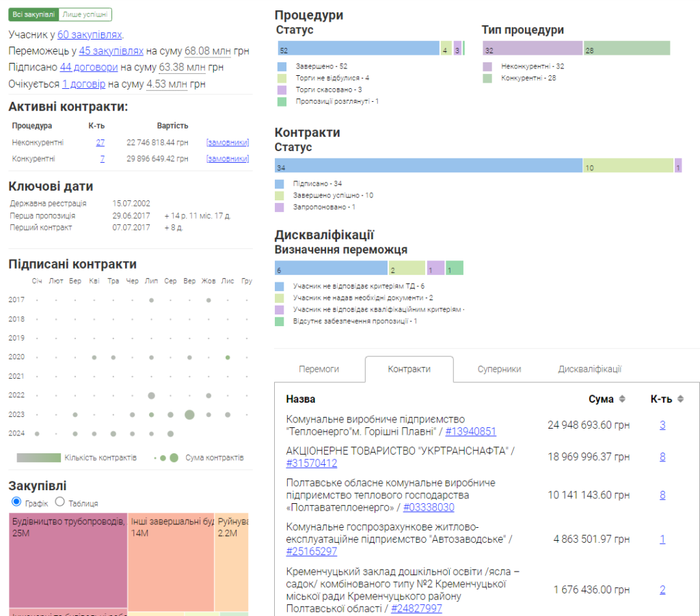Switch to the Суперники tab
The image size is (700, 616).
[499, 369]
